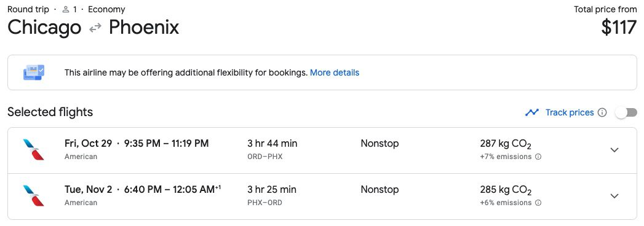Expand the Tue, Nov 2 flight details
This screenshot has width=644, height=226.
tap(614, 196)
